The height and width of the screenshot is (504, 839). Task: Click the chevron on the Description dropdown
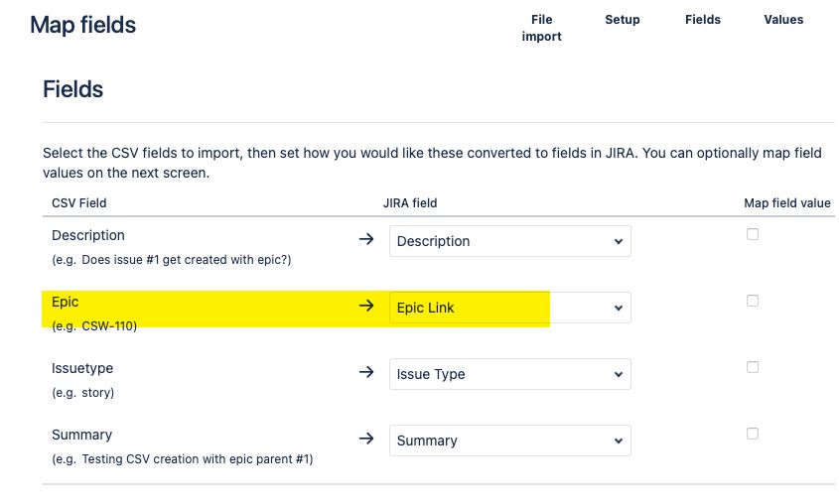(619, 241)
